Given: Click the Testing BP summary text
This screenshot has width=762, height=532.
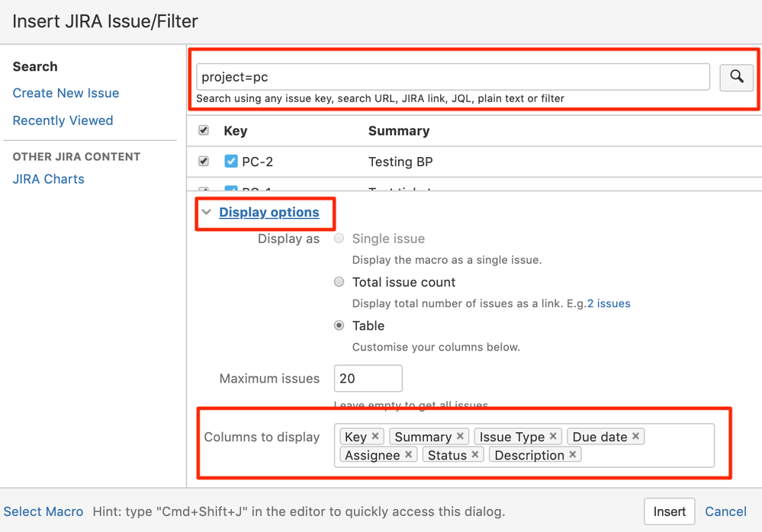Looking at the screenshot, I should [400, 162].
